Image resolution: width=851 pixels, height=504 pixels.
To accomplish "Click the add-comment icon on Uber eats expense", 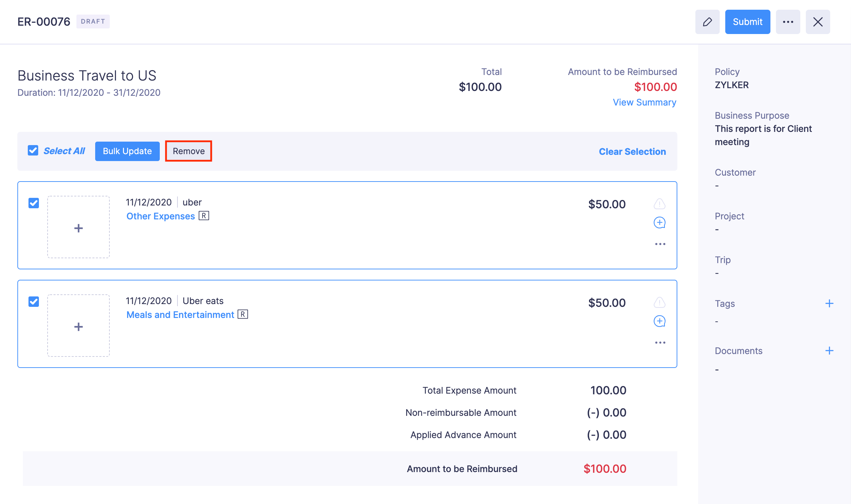I will (659, 321).
